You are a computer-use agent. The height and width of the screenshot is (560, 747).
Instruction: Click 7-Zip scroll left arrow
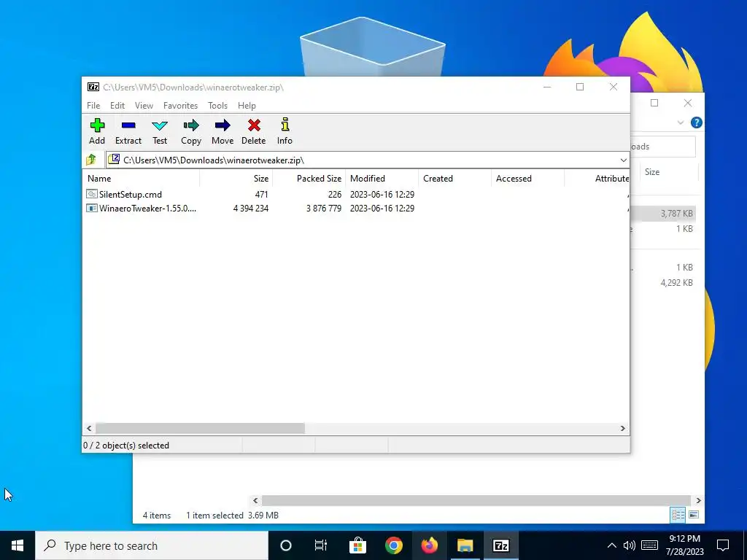pyautogui.click(x=89, y=429)
